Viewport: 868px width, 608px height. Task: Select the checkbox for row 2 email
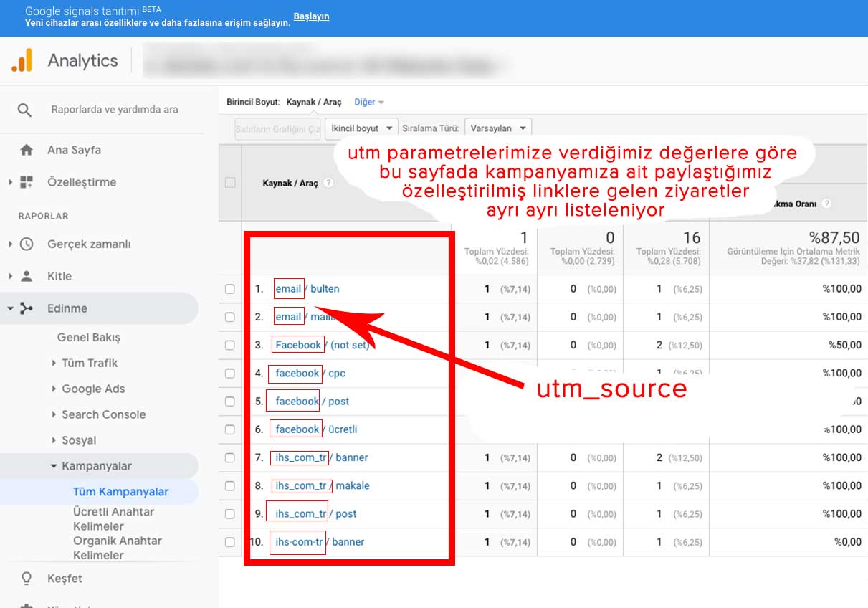(x=230, y=317)
